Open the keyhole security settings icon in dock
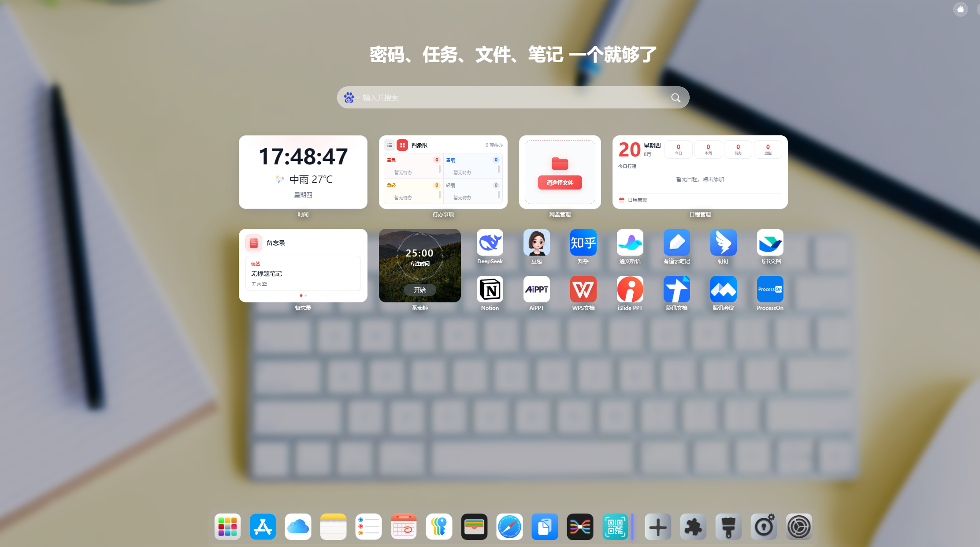The height and width of the screenshot is (547, 980). tap(764, 527)
